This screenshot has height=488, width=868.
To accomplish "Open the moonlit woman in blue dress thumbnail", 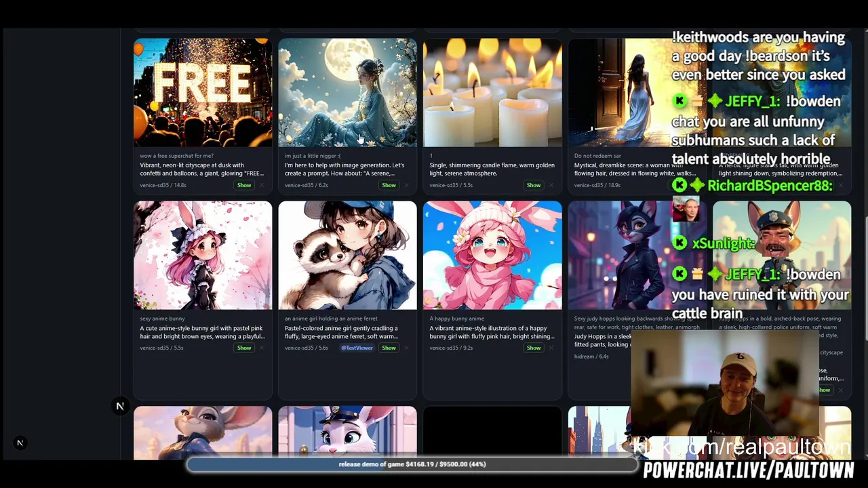I will (347, 92).
